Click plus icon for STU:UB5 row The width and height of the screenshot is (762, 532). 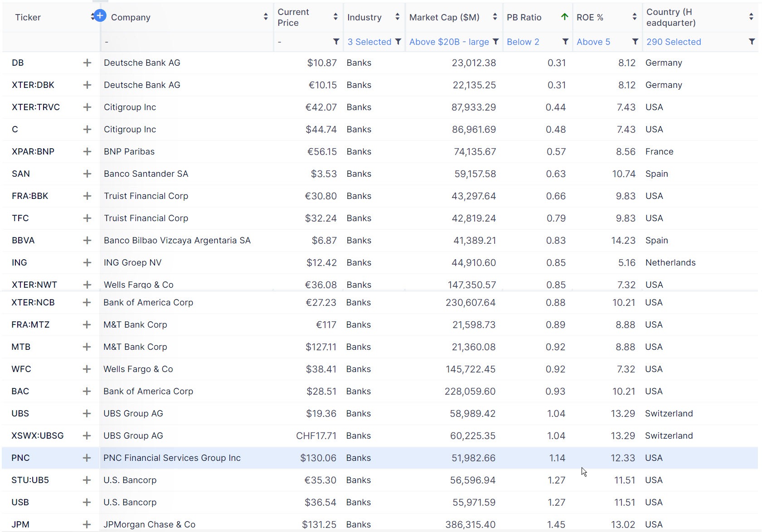click(87, 480)
